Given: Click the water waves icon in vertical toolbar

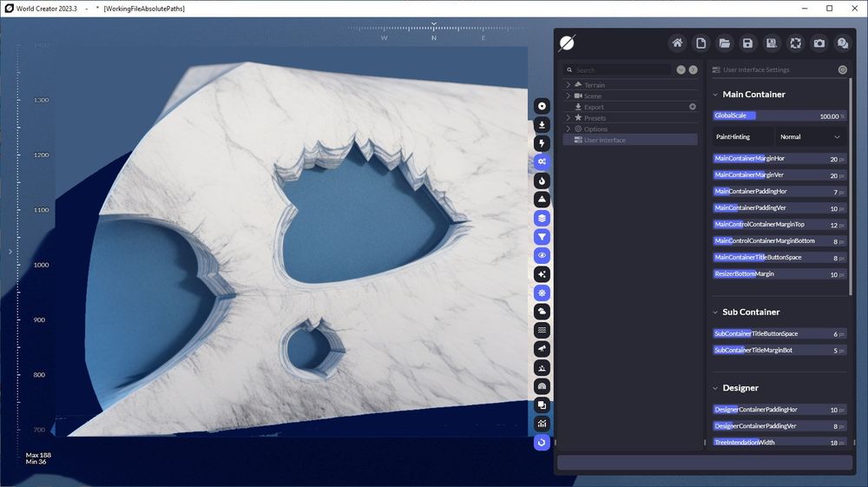Looking at the screenshot, I should click(x=542, y=331).
